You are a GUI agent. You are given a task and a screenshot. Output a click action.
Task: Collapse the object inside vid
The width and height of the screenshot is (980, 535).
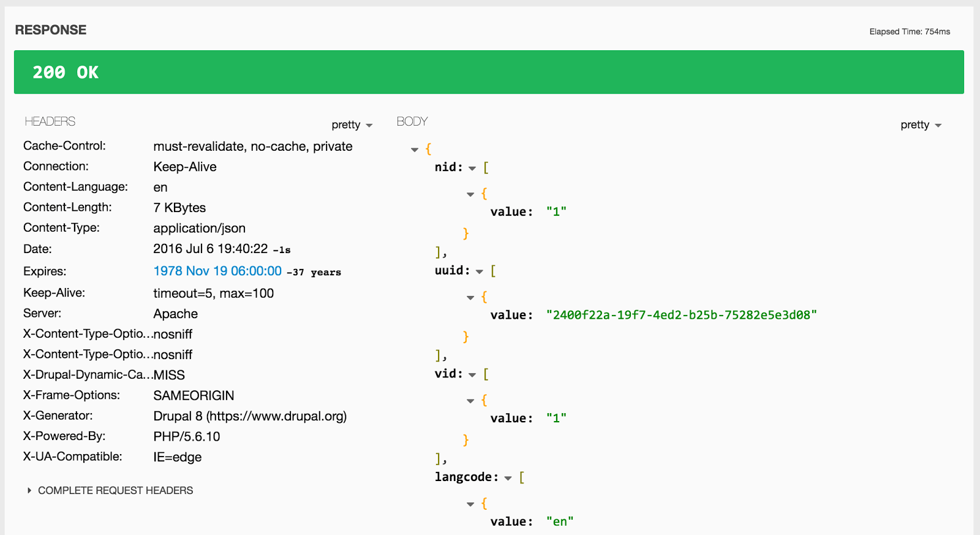pos(470,401)
